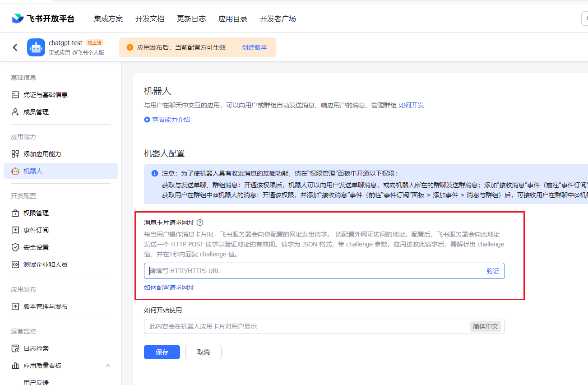The width and height of the screenshot is (588, 385).
Task: Open 开发文档 in top navigation
Action: [x=150, y=19]
